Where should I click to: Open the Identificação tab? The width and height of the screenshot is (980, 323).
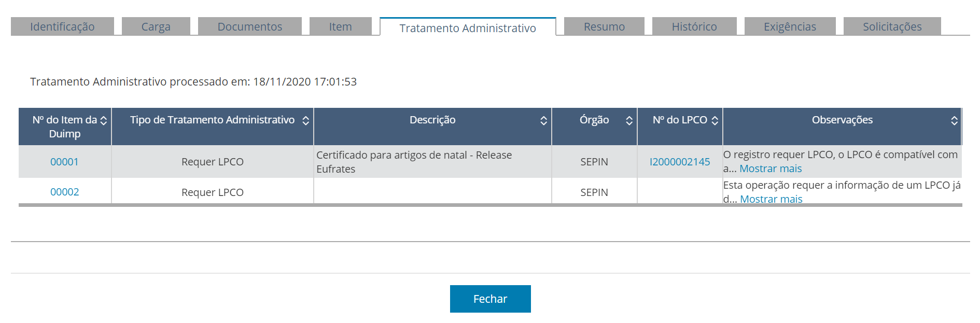click(62, 26)
